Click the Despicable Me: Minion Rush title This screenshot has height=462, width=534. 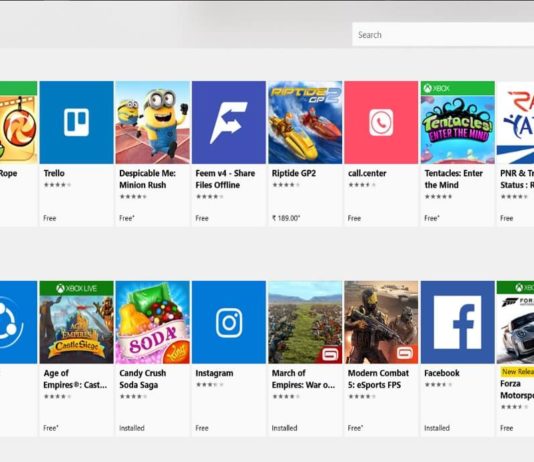click(147, 179)
